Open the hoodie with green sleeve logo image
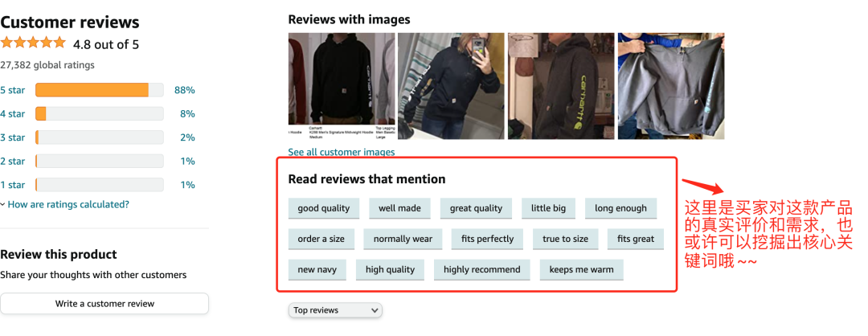This screenshot has width=868, height=336. [561, 86]
